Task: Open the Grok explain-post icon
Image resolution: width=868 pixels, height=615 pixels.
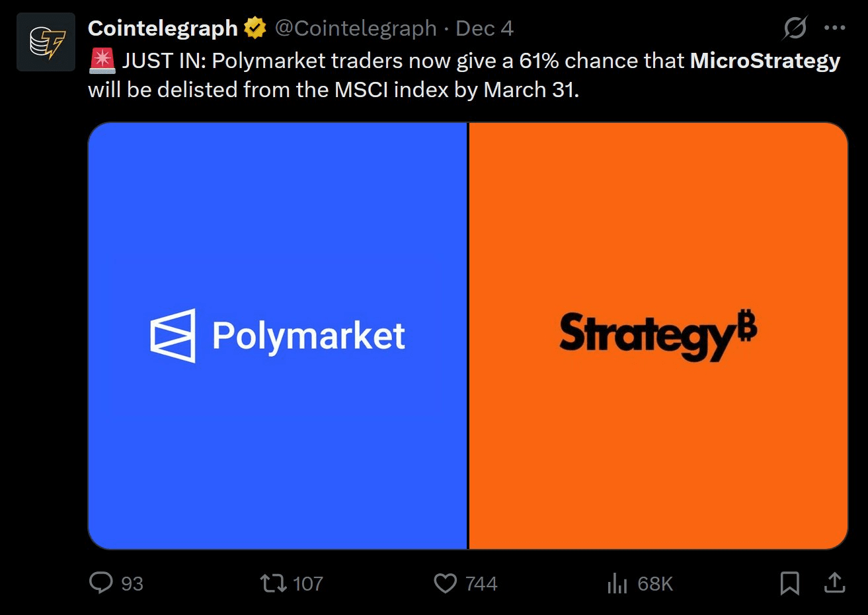Action: point(795,28)
